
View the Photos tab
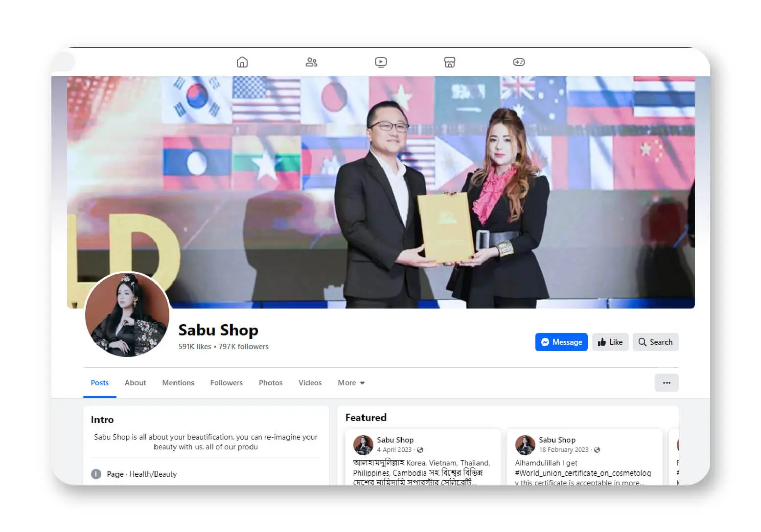click(x=271, y=383)
